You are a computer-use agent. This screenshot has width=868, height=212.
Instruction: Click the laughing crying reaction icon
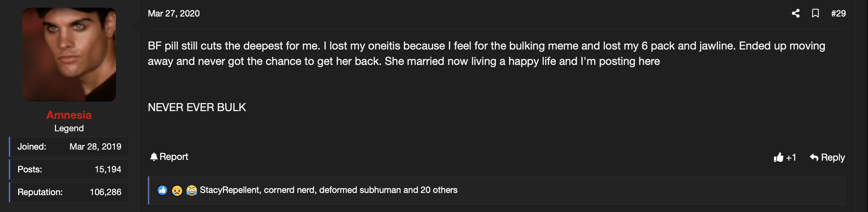191,190
